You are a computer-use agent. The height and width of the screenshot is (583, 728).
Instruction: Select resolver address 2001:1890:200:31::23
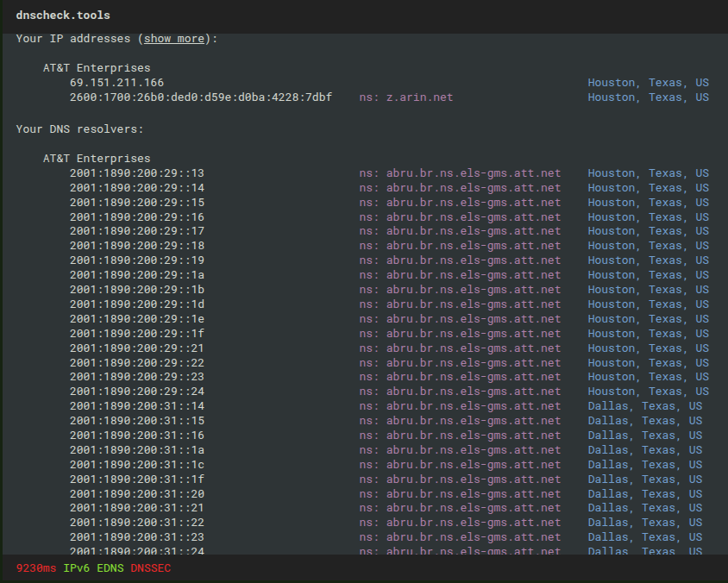click(x=137, y=537)
